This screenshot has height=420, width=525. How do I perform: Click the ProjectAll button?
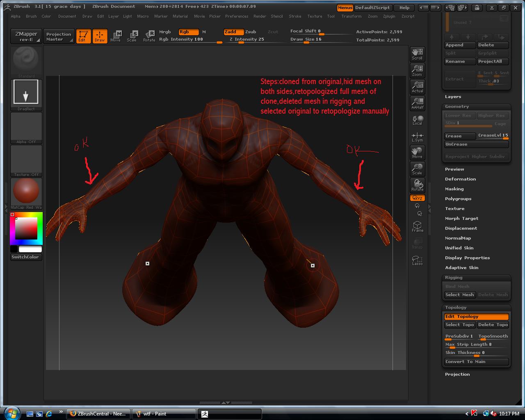(493, 62)
